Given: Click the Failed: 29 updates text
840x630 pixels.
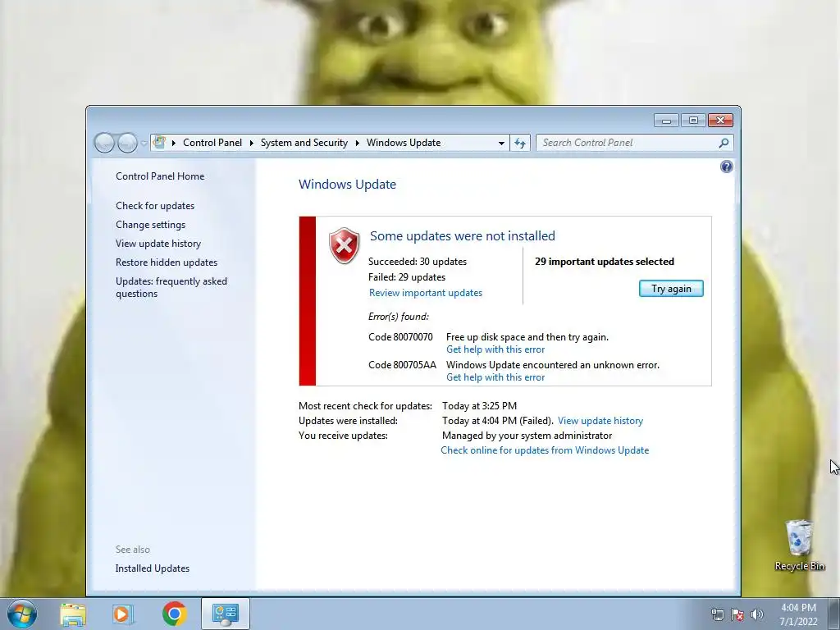Looking at the screenshot, I should (407, 277).
